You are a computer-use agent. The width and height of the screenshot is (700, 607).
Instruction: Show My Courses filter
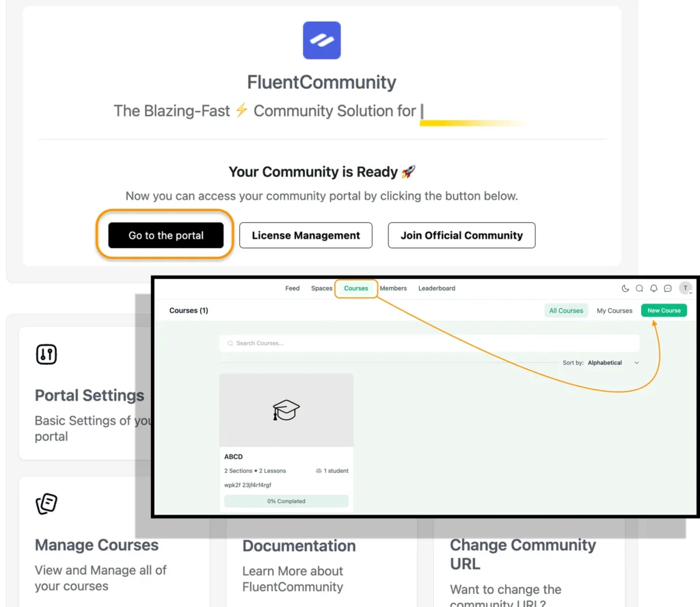pos(615,310)
